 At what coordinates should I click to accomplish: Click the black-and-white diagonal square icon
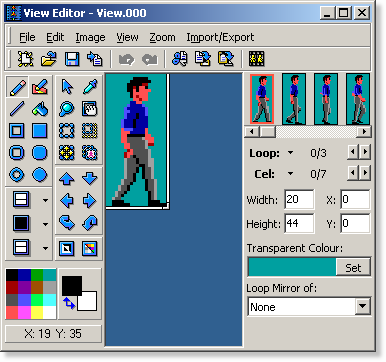coord(67,249)
